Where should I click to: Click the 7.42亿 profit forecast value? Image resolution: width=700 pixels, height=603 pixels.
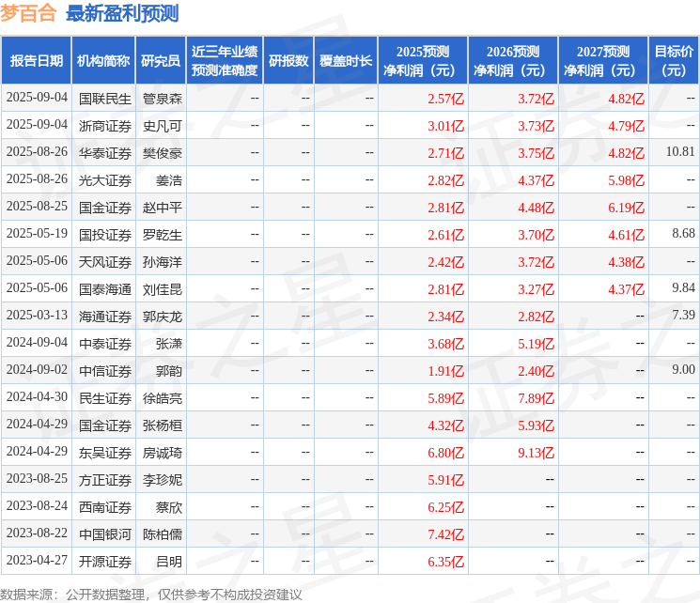click(446, 533)
